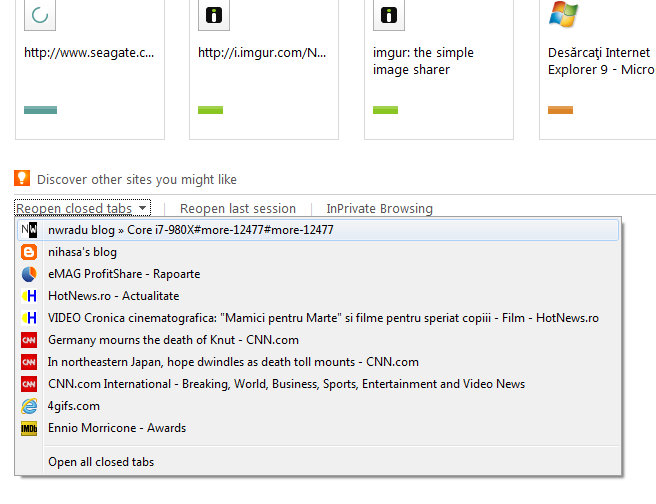The height and width of the screenshot is (504, 656).
Task: Open the http://www.seagate.c... site tile
Action: (90, 69)
